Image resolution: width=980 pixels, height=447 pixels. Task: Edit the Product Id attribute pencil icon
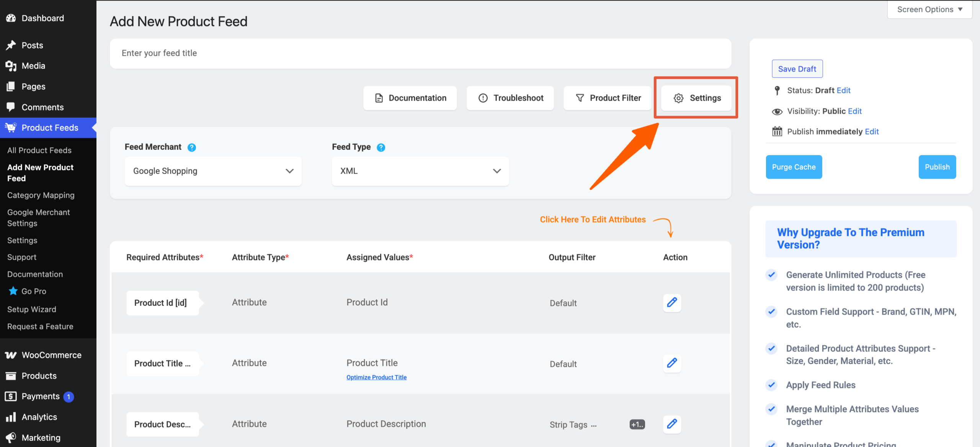(672, 302)
